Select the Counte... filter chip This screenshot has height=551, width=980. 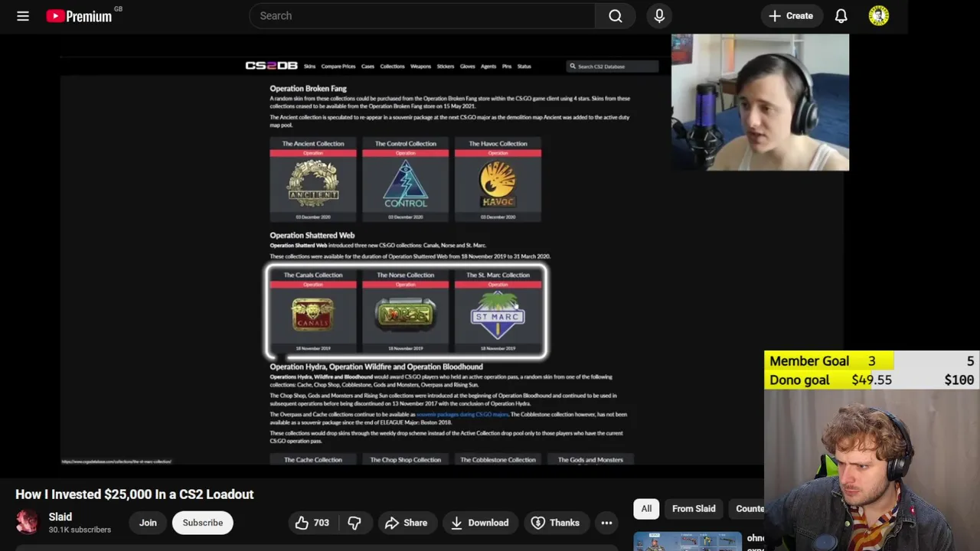coord(747,508)
